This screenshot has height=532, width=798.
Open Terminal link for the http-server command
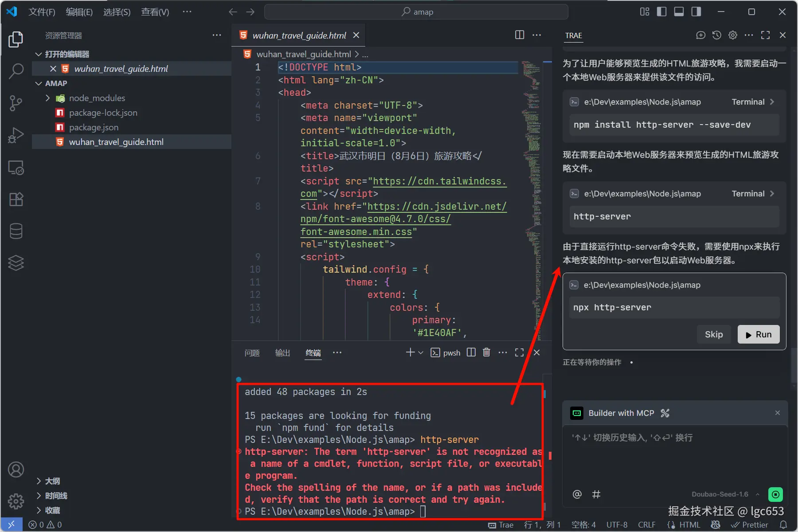tap(752, 194)
